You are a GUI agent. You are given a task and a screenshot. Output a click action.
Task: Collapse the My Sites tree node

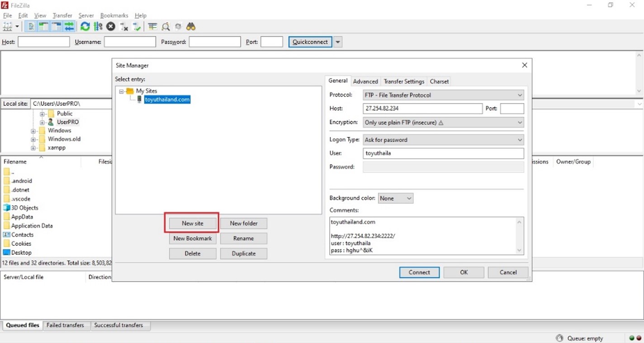pyautogui.click(x=121, y=91)
